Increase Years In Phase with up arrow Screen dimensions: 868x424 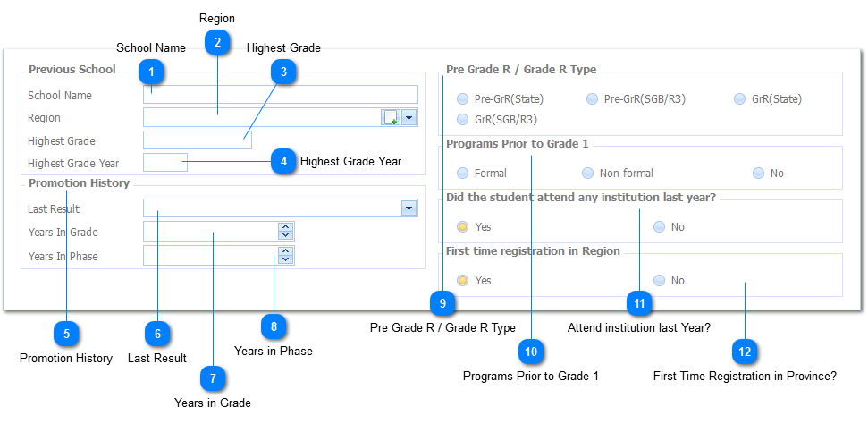285,251
